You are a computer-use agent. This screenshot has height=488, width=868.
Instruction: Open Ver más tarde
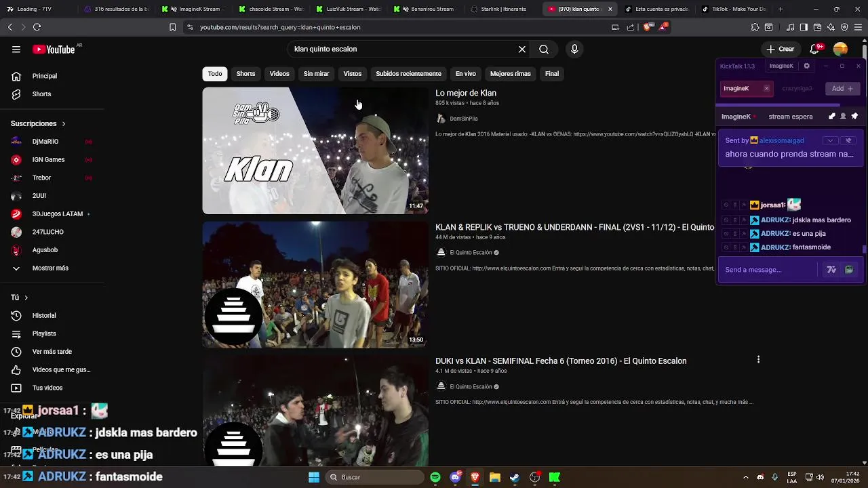[x=52, y=352]
